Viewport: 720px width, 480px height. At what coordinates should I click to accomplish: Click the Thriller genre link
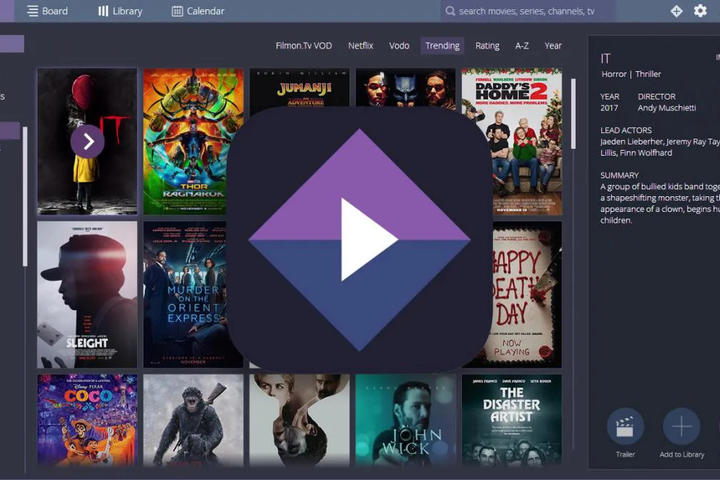(x=648, y=74)
